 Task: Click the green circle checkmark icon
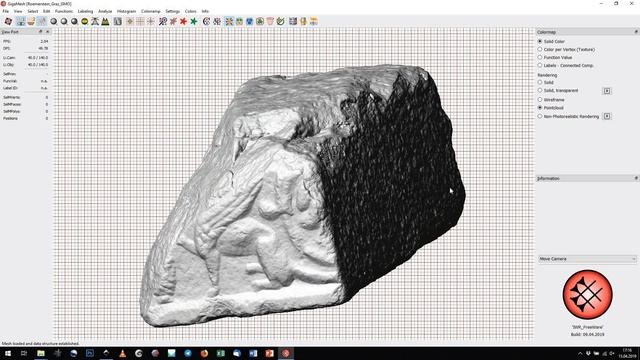point(280,21)
